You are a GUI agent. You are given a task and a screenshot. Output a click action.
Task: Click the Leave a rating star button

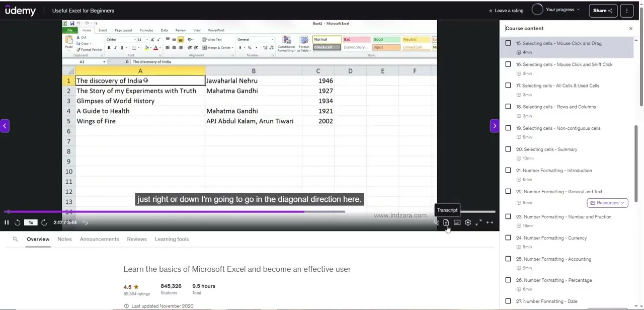point(506,11)
